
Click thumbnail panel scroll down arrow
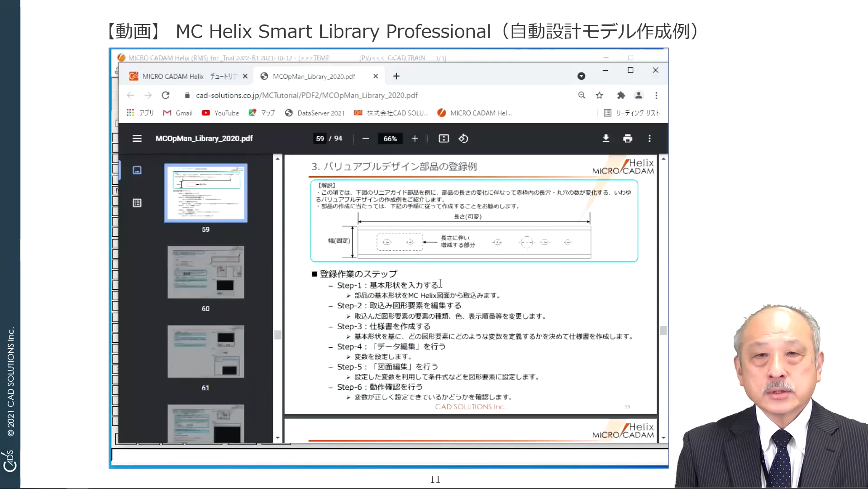pyautogui.click(x=277, y=438)
